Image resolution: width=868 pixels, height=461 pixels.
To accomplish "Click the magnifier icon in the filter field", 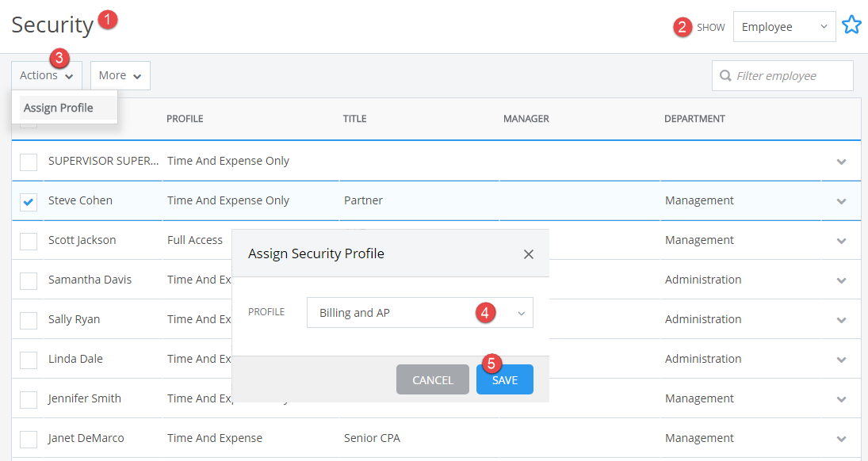I will [x=725, y=75].
